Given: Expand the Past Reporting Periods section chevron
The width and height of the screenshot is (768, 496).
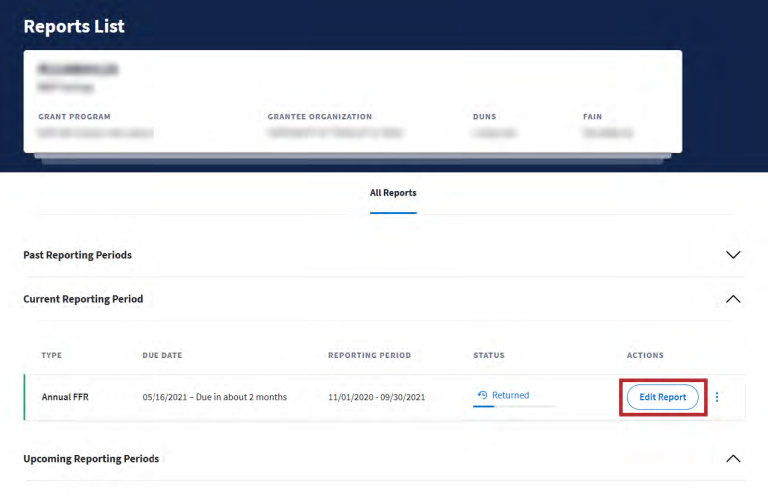Looking at the screenshot, I should point(733,255).
